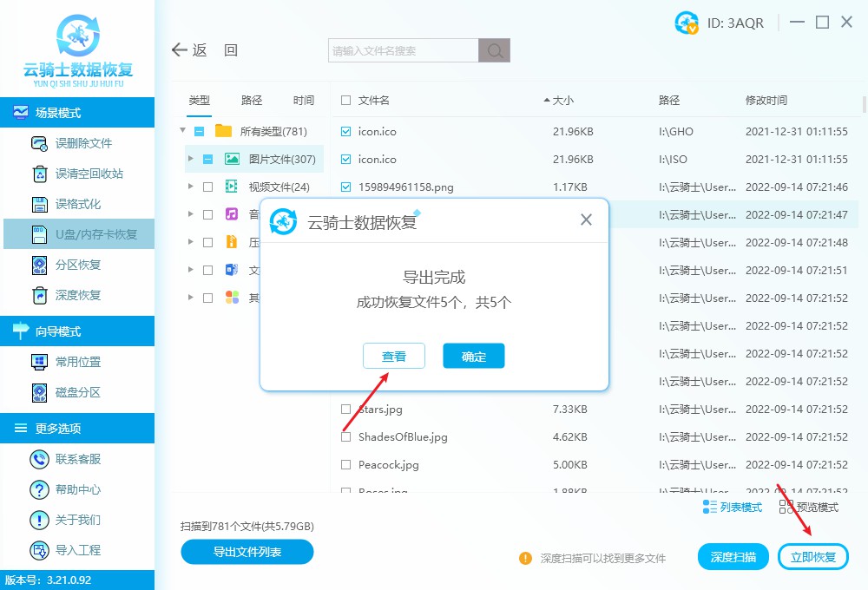
Task: Toggle the select-all checkbox beside 文件名
Action: 343,100
